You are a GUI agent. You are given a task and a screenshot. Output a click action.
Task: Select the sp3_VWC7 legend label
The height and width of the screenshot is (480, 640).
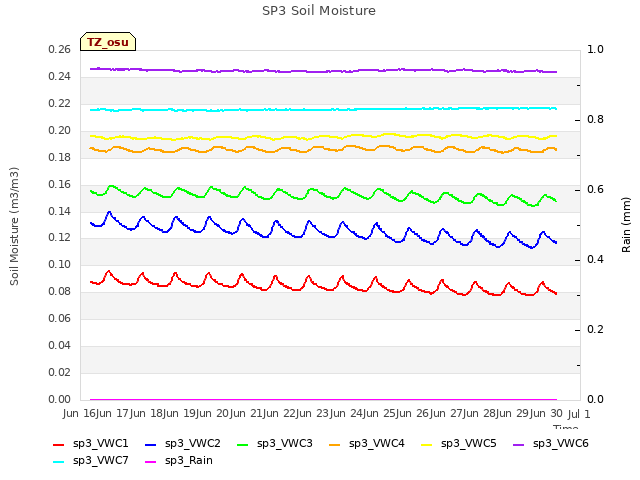point(100,461)
